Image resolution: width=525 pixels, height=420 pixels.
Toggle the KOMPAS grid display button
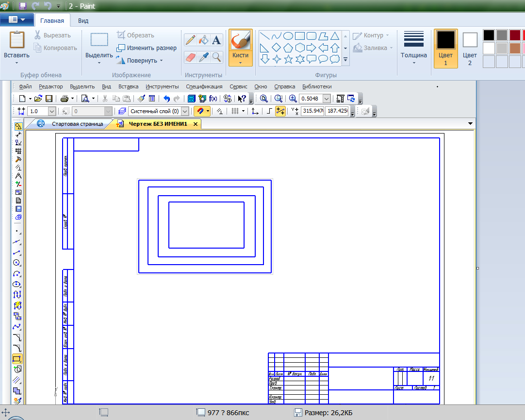[x=235, y=111]
